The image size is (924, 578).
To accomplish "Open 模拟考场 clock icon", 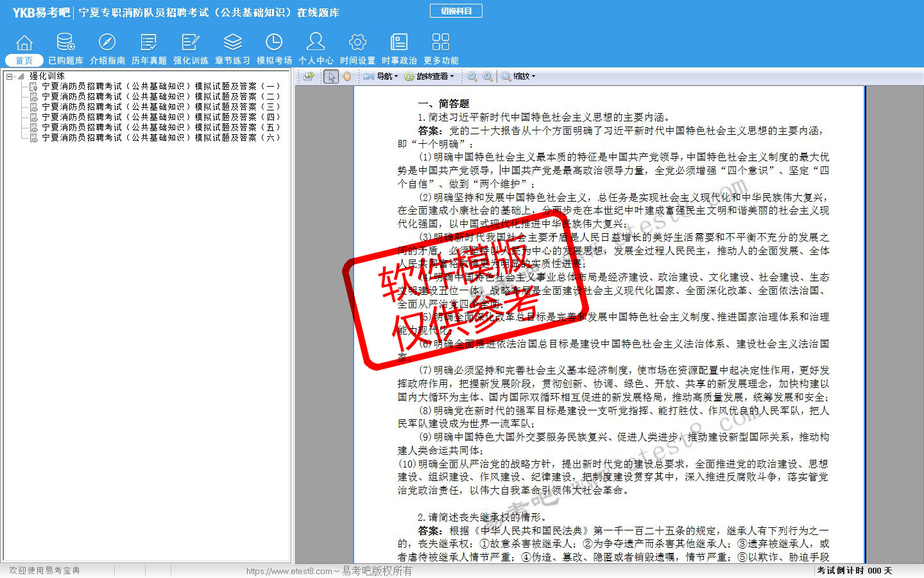I will [x=274, y=49].
